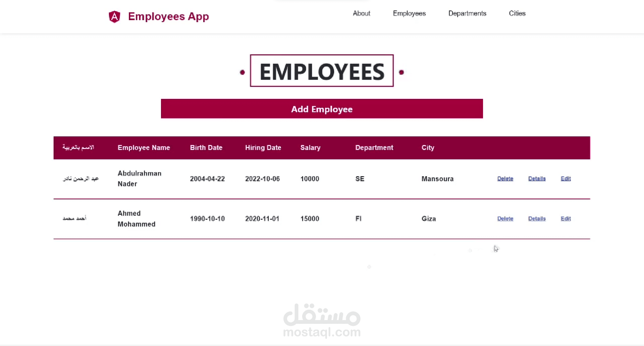Edit Ahmed Mohammed's employee entry
The image size is (644, 346).
pos(566,218)
